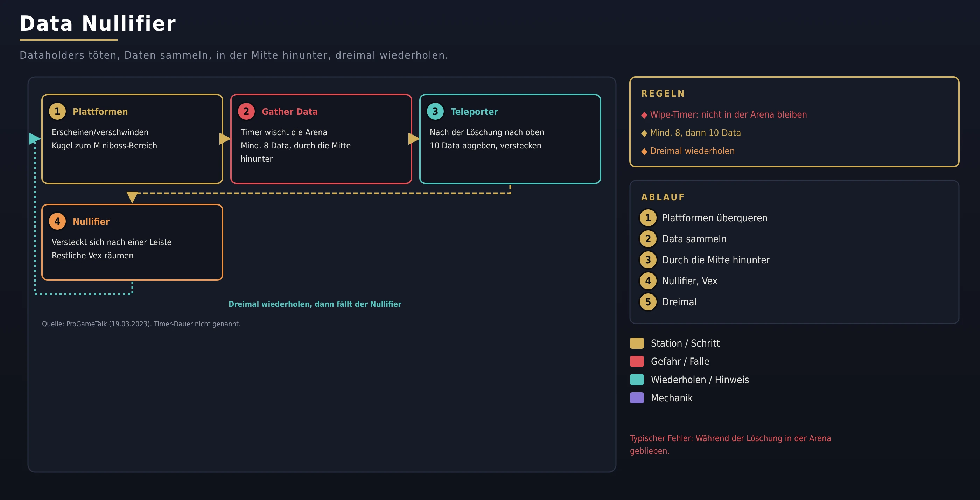Click the teal number 3 badge on Teleporter card
The height and width of the screenshot is (500, 980).
pos(435,111)
